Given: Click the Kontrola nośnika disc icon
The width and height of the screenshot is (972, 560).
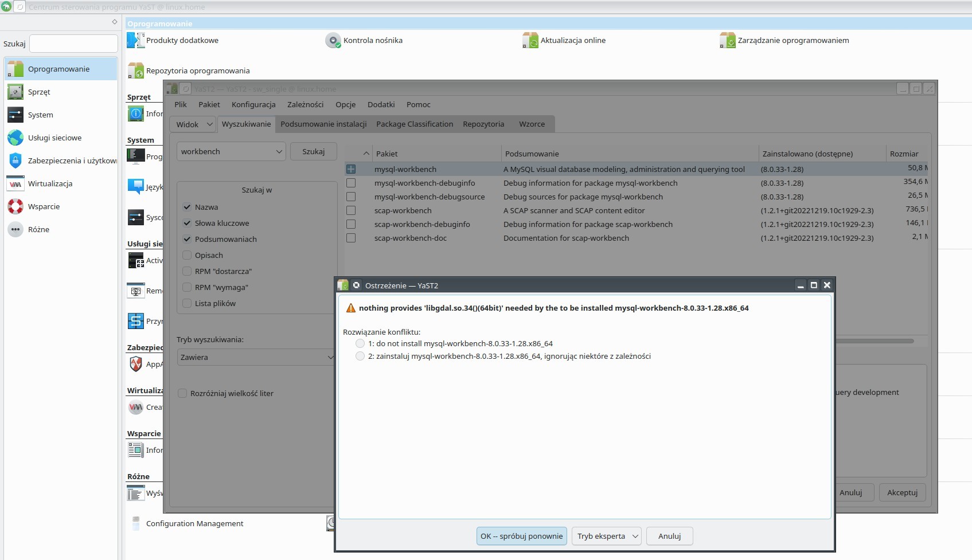Looking at the screenshot, I should [x=333, y=41].
